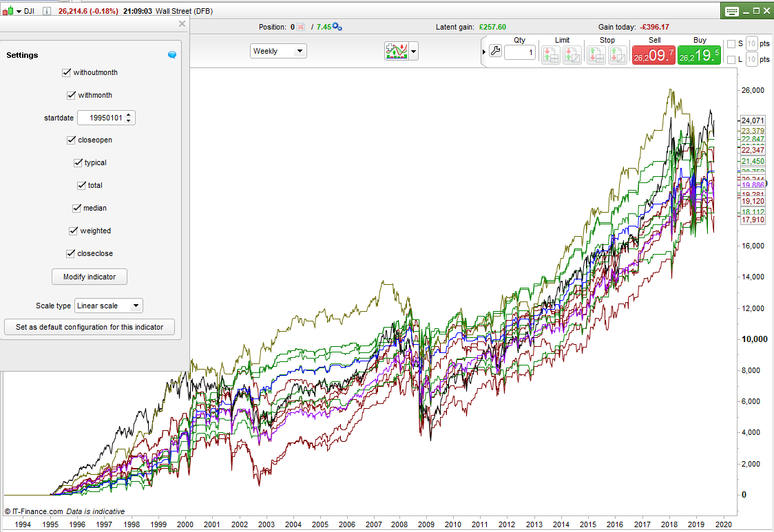Click the Wall Street (DFB) title
Viewport: 774px width, 532px height.
tap(184, 11)
